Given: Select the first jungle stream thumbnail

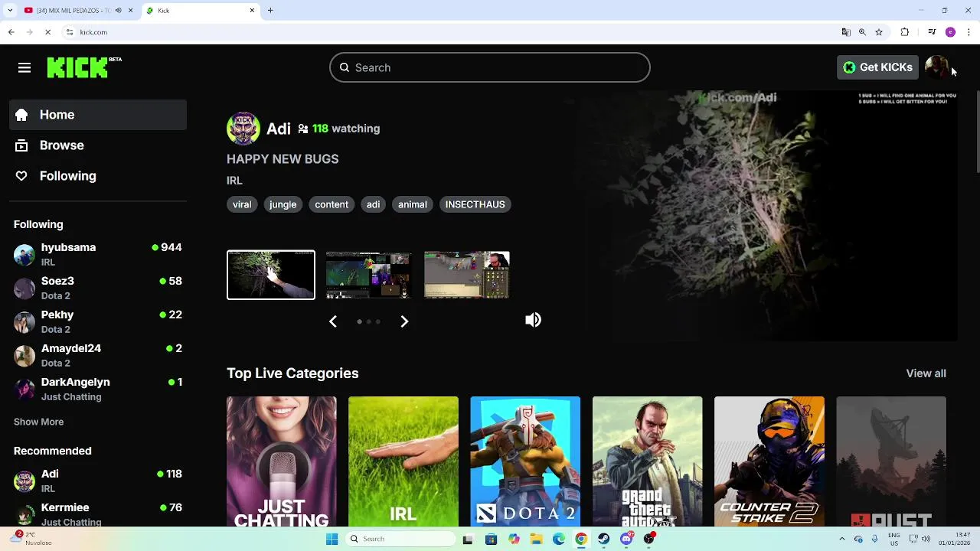Looking at the screenshot, I should [271, 275].
